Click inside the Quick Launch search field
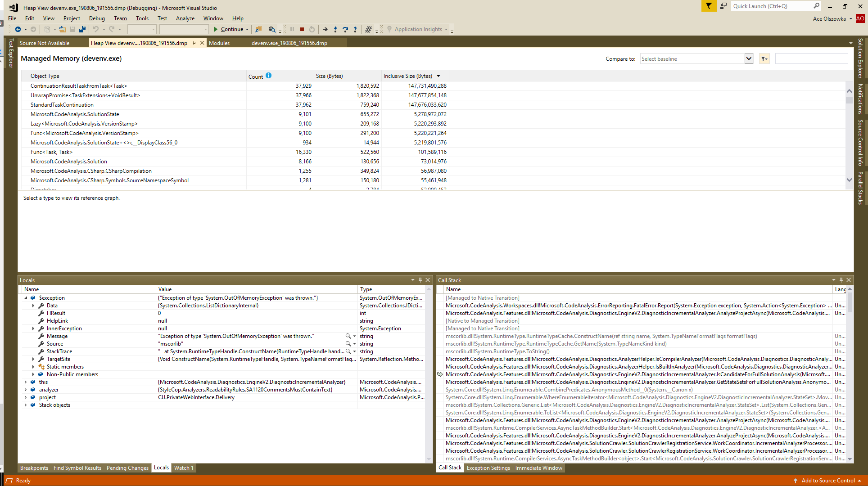Image resolution: width=868 pixels, height=486 pixels. (x=774, y=6)
